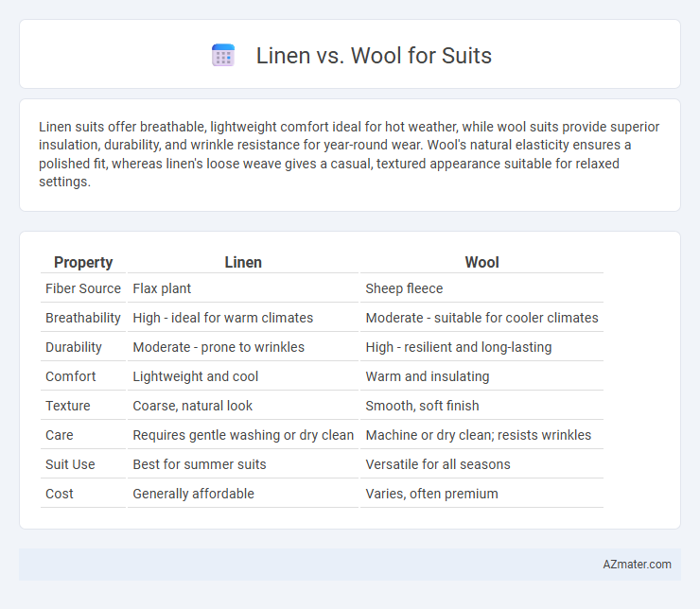Select the 'Linen' column header
700x609 pixels.
tap(243, 262)
